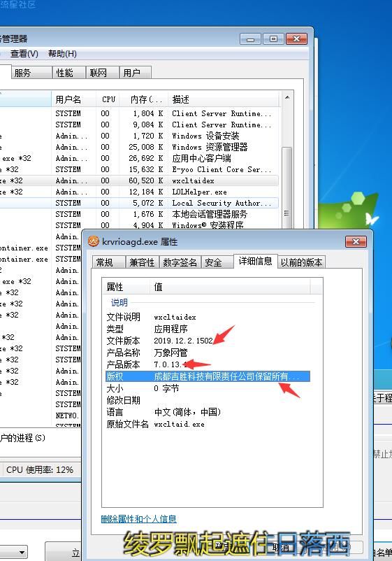Open the 常规 tab in properties dialog
This screenshot has height=561, width=392.
pos(108,262)
